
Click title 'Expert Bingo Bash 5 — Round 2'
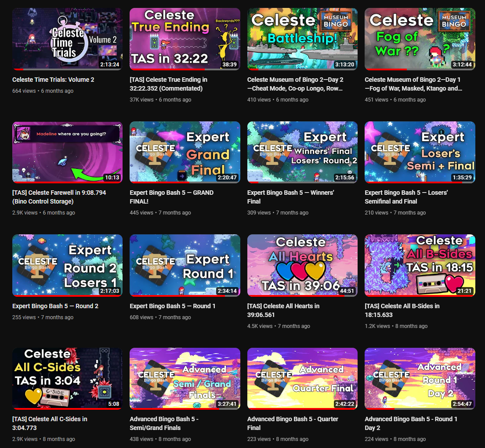[55, 306]
